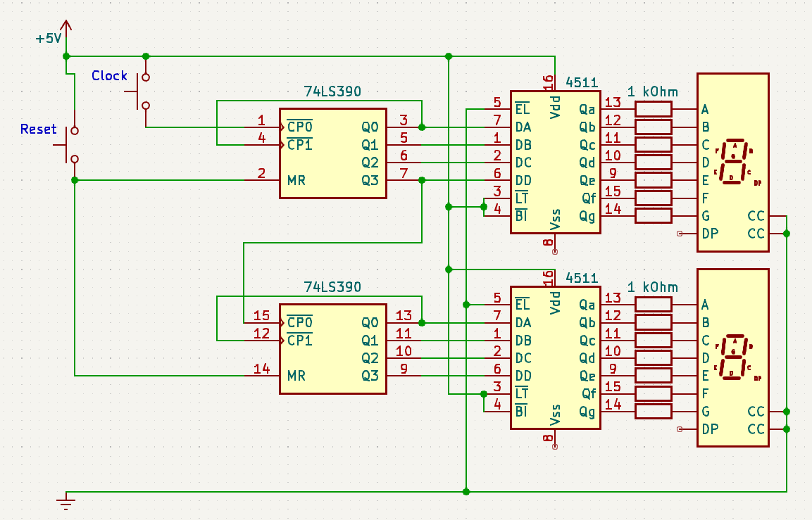812x520 pixels.
Task: Select the upper "74LS390" reference text
Action: tap(332, 92)
